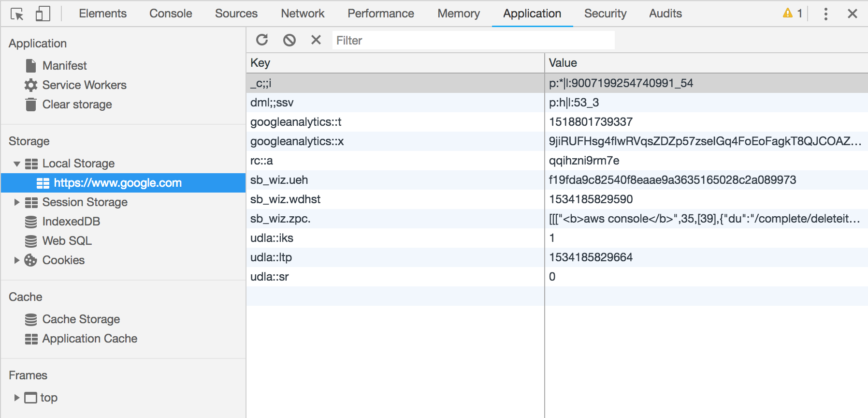Click the top frame window icon

tap(31, 398)
